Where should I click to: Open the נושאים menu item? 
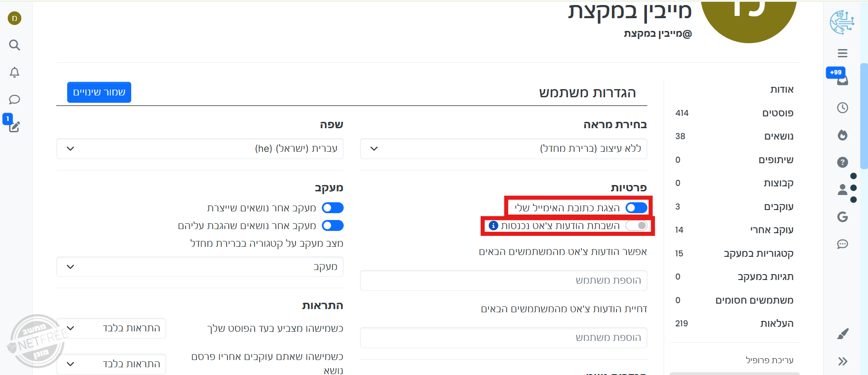pos(779,136)
